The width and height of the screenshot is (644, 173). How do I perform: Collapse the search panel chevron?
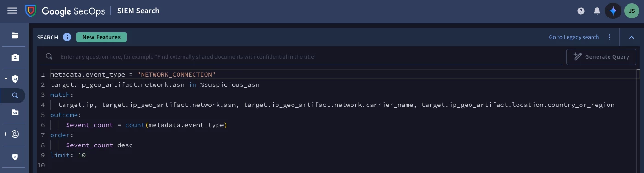pos(632,37)
